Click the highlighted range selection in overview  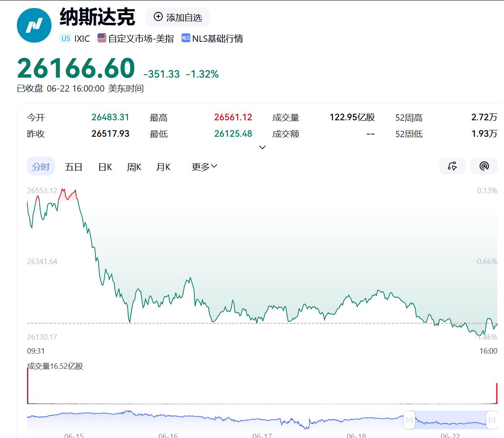(x=451, y=420)
